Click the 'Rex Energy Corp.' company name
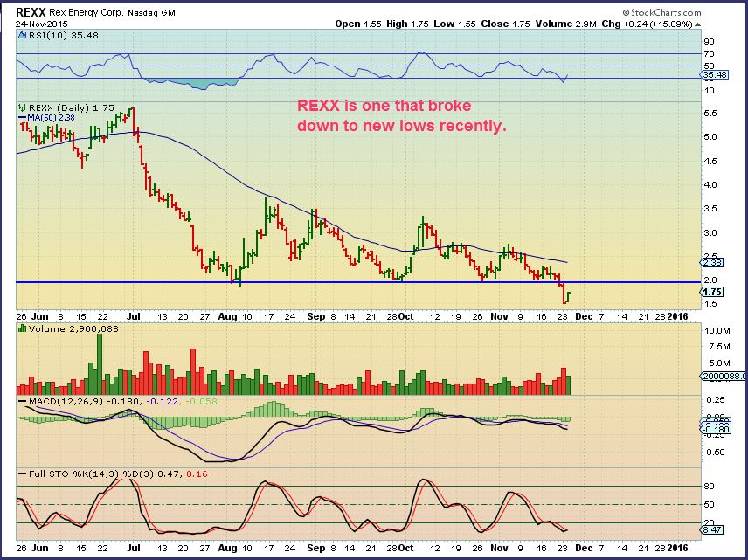Viewport: 748px width, 560px height. pos(87,13)
